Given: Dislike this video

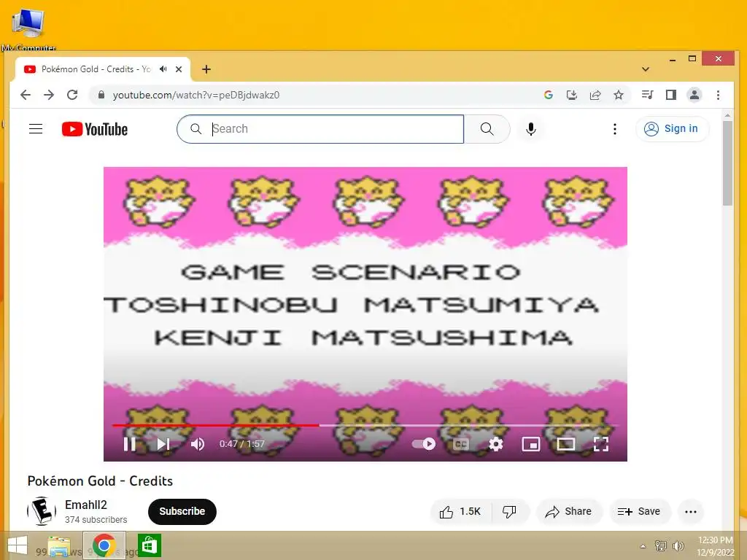Looking at the screenshot, I should [x=509, y=511].
